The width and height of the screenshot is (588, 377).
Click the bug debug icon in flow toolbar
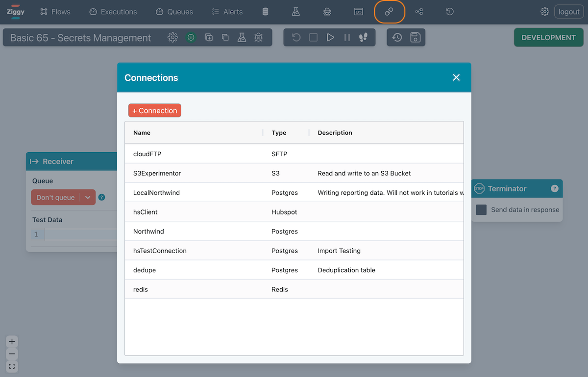[258, 38]
